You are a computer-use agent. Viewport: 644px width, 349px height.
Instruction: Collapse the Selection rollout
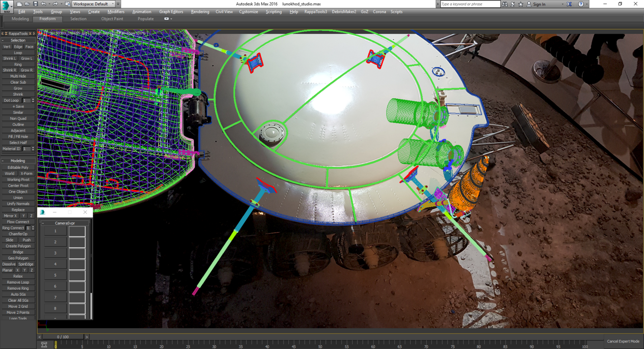pyautogui.click(x=3, y=40)
